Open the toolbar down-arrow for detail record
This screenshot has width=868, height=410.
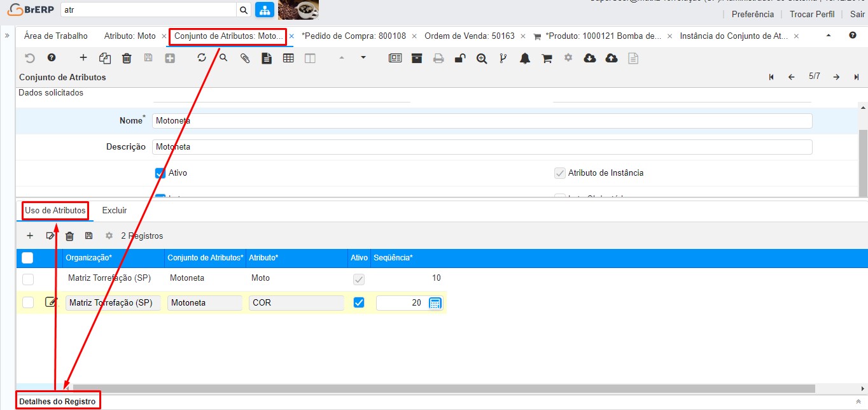pos(363,58)
